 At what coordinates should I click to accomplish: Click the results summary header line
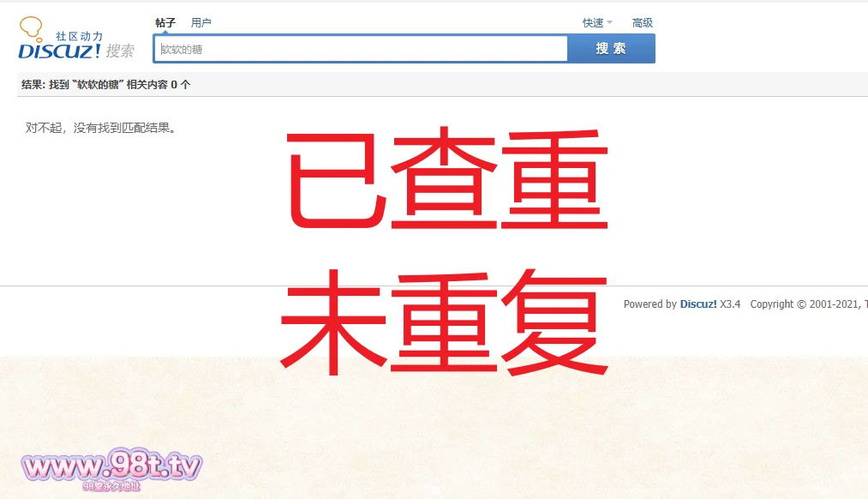coord(106,85)
